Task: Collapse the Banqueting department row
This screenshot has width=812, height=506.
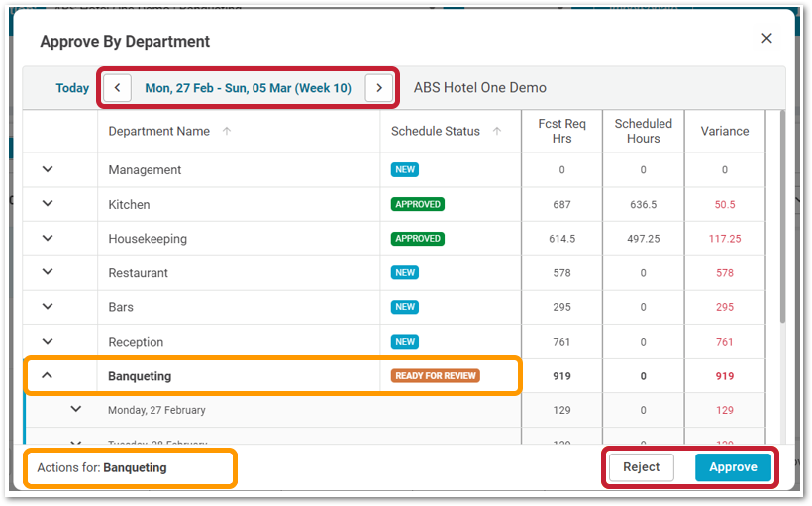Action: [x=48, y=376]
